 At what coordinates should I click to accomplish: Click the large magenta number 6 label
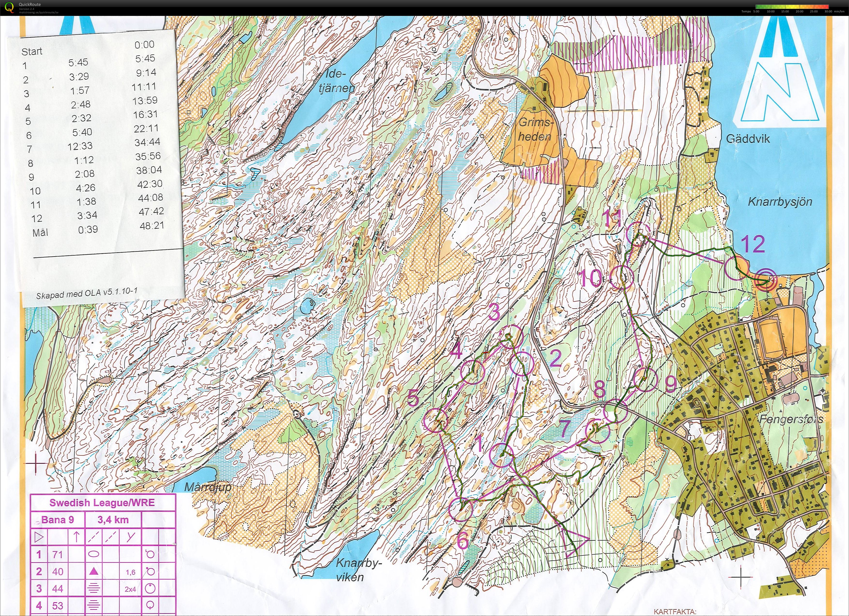[463, 540]
